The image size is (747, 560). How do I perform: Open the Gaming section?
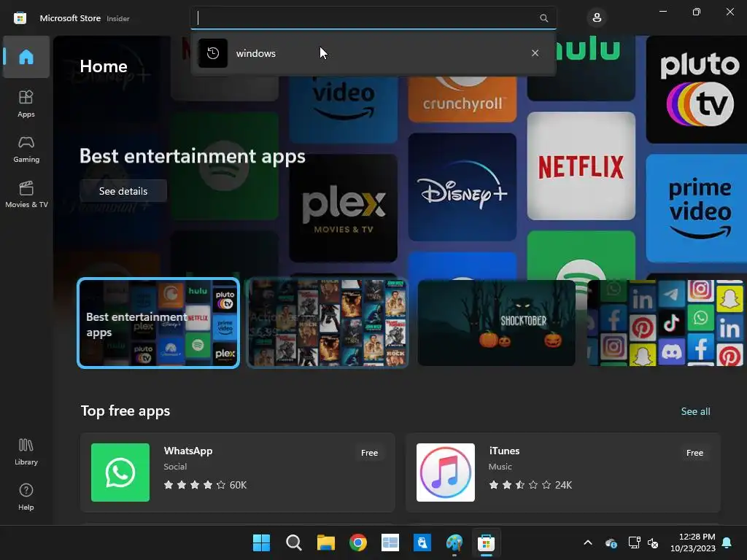[x=26, y=149]
